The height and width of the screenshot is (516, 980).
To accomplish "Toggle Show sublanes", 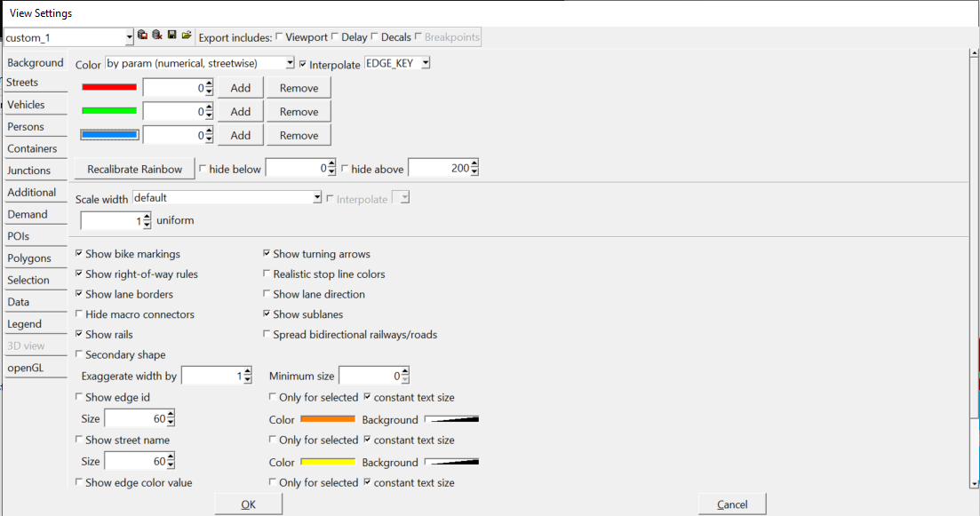I will (267, 314).
